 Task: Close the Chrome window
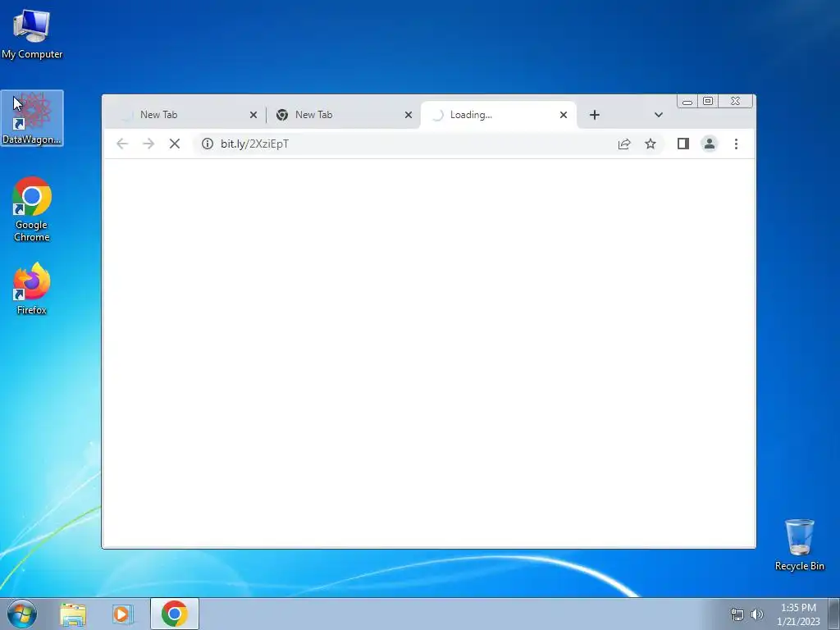[736, 101]
